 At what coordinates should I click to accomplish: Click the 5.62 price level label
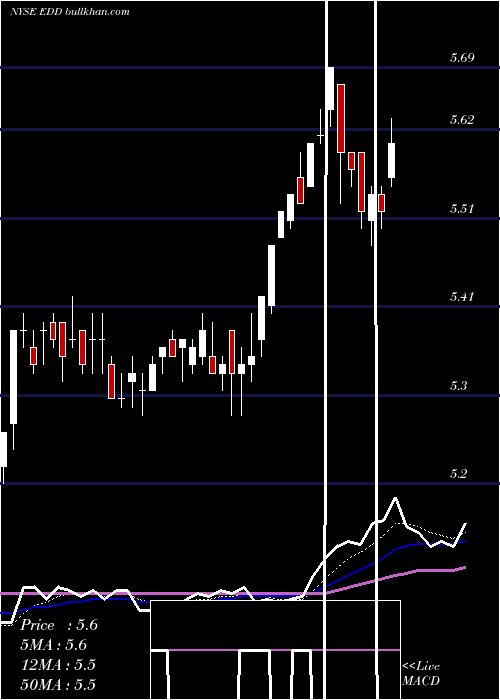(462, 119)
